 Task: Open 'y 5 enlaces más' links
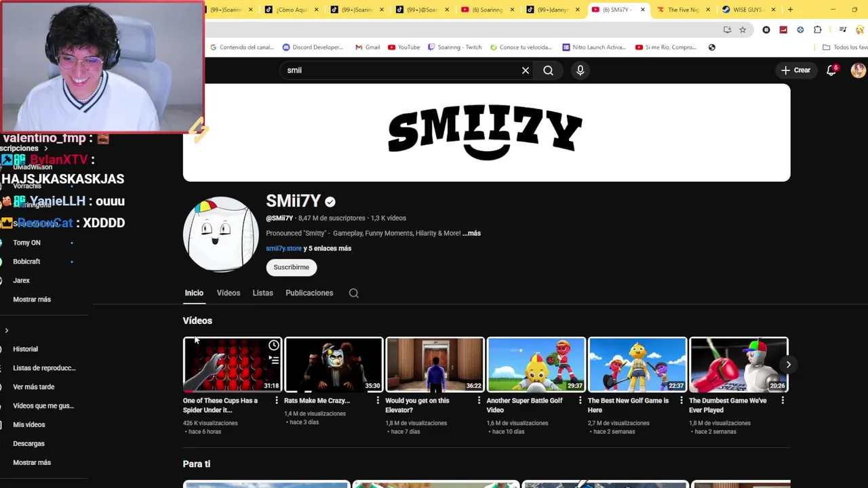[328, 249]
